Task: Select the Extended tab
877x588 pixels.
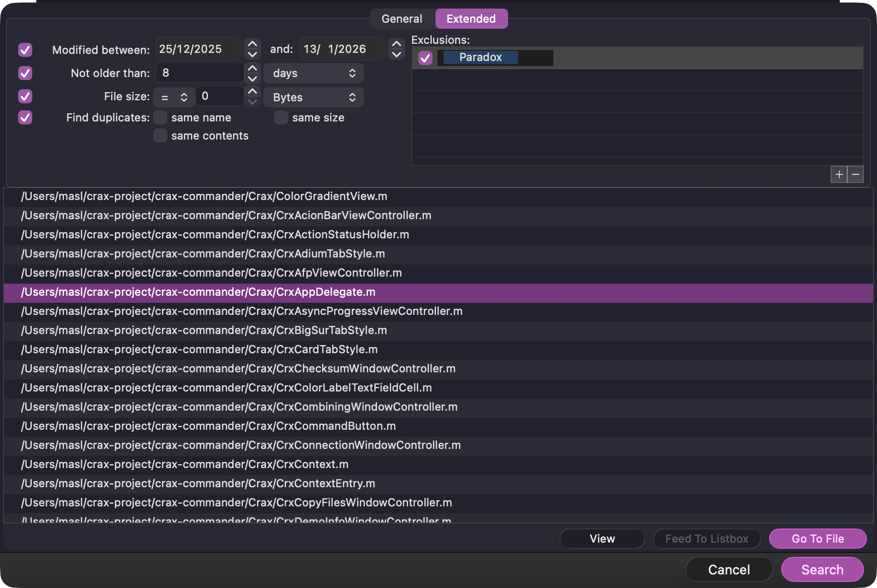Action: [x=471, y=19]
